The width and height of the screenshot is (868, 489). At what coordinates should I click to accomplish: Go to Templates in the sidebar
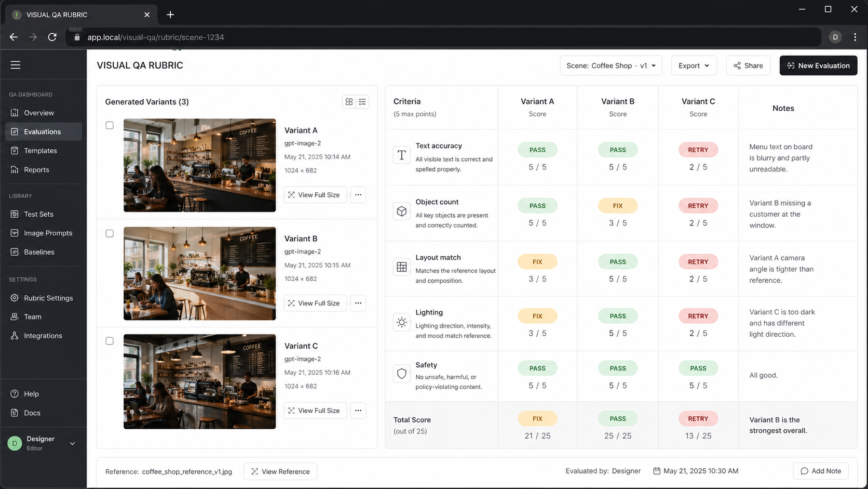point(40,151)
